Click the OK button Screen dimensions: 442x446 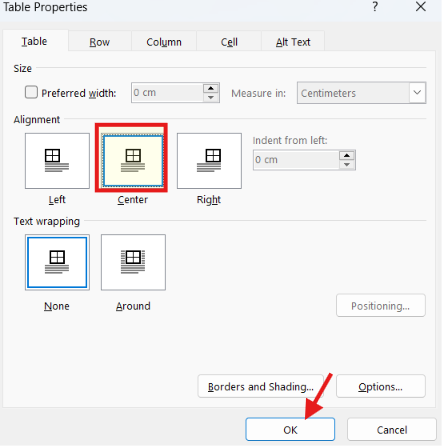pyautogui.click(x=290, y=429)
